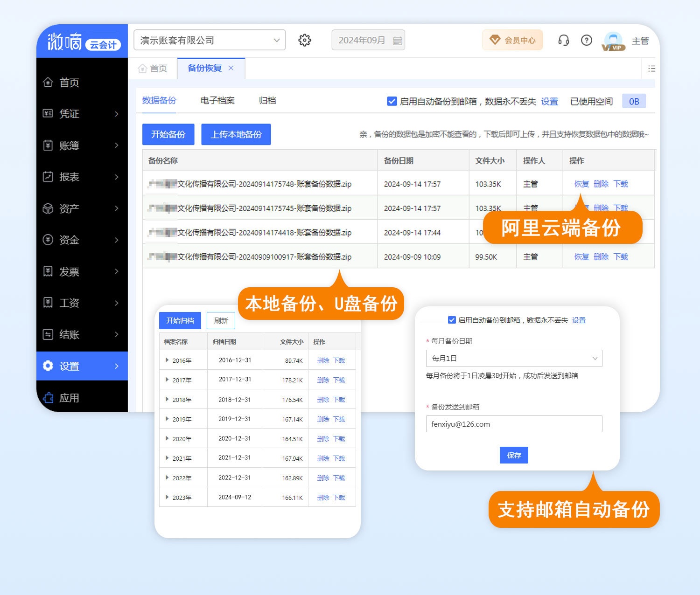700x595 pixels.
Task: Switch to the 归档 tab
Action: pos(267,101)
